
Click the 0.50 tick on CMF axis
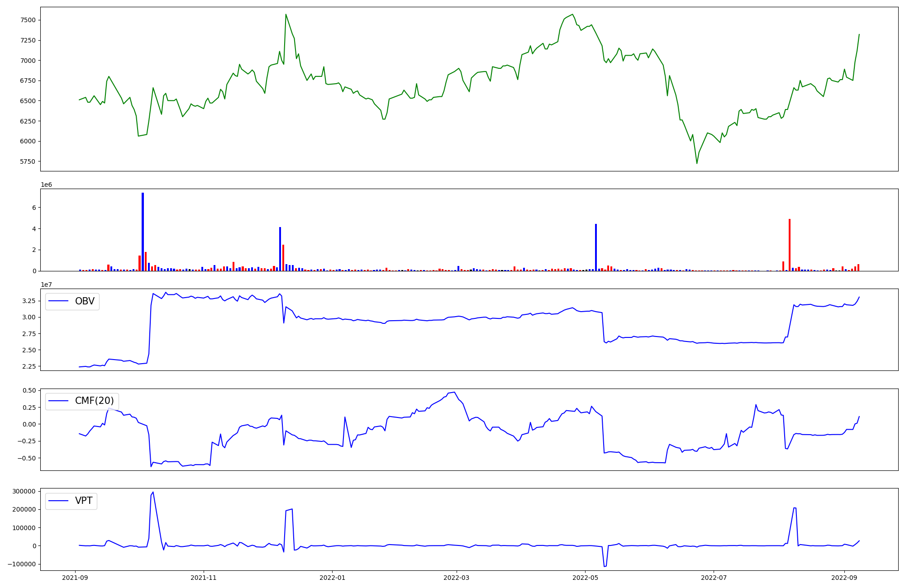(29, 390)
